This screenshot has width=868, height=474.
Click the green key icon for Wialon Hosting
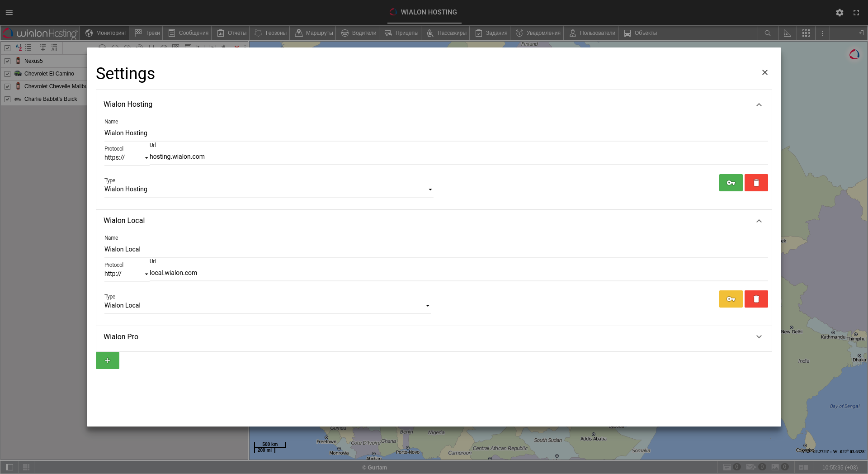[x=731, y=183]
